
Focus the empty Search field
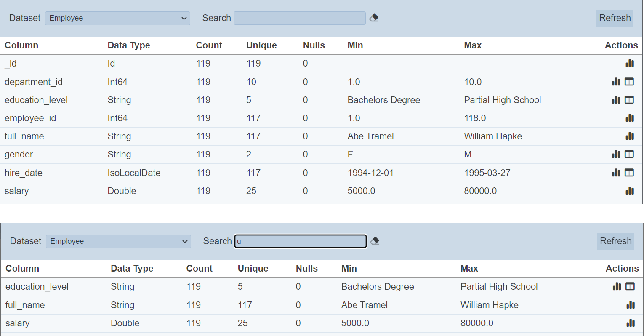[x=299, y=18]
